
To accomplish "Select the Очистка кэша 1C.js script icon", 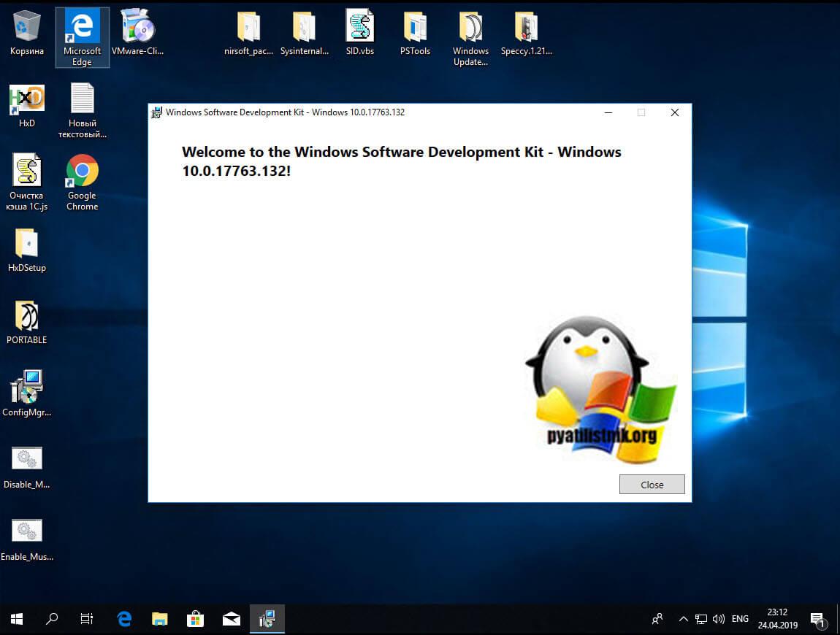I will pyautogui.click(x=26, y=182).
